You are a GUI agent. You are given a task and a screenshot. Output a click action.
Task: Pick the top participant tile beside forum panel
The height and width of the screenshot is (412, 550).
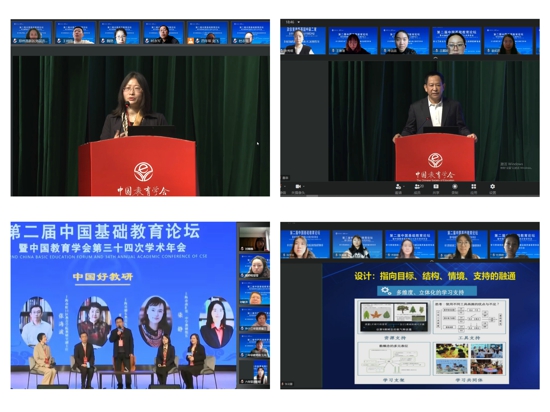[x=254, y=239]
